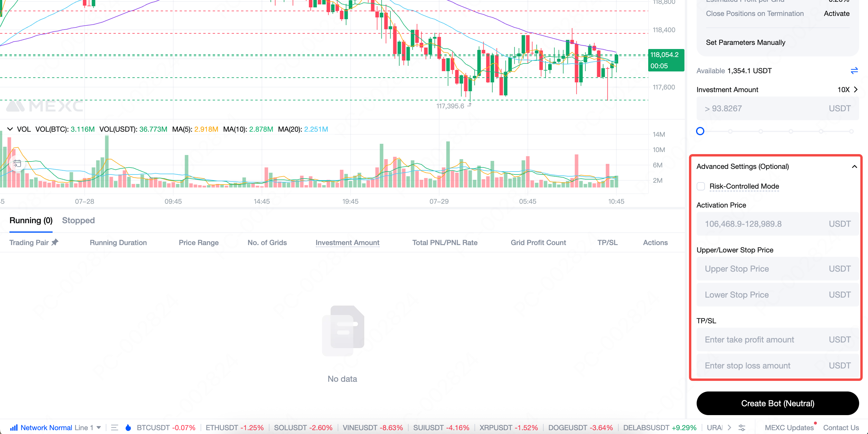This screenshot has height=434, width=868.
Task: Activate Close Positions on Termination
Action: 836,14
